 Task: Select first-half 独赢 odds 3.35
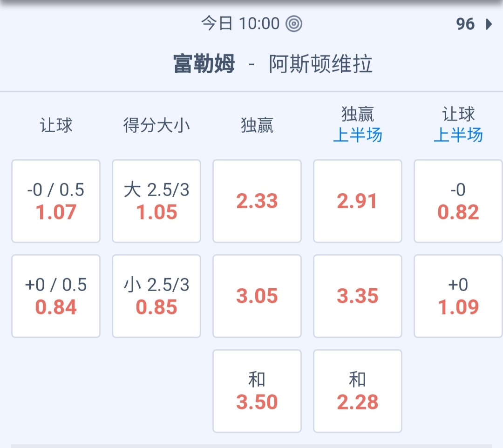coord(358,296)
